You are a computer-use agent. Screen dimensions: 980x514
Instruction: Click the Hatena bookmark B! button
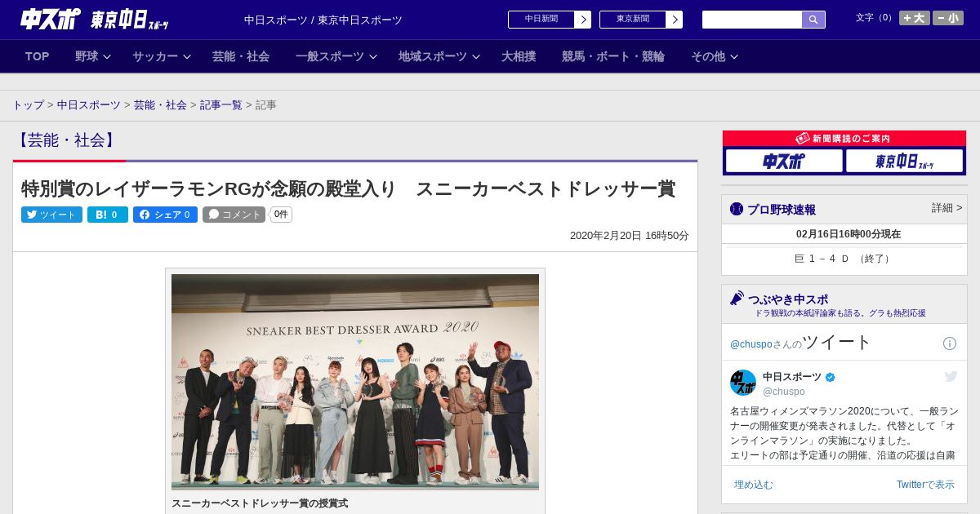click(x=107, y=215)
